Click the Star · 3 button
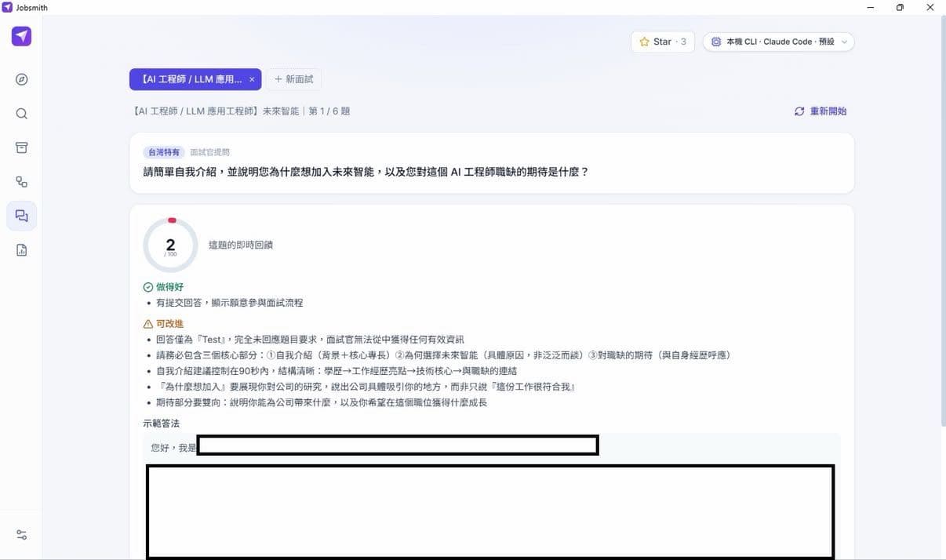 click(663, 42)
